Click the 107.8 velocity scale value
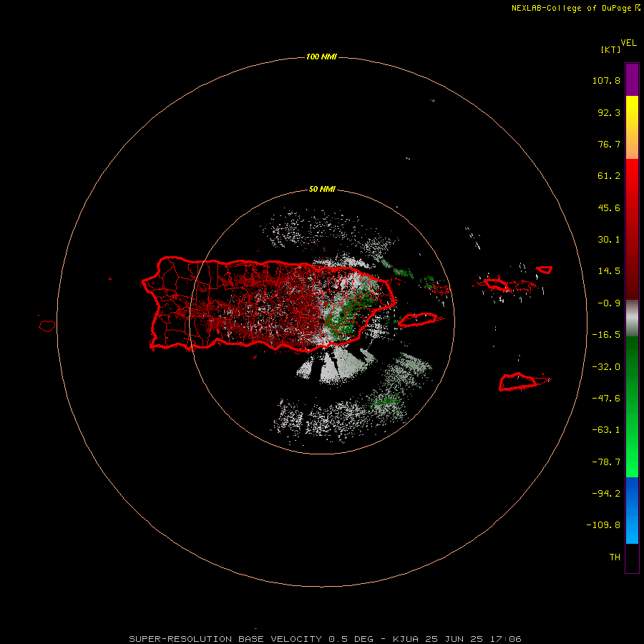This screenshot has height=644, width=644. pos(606,80)
